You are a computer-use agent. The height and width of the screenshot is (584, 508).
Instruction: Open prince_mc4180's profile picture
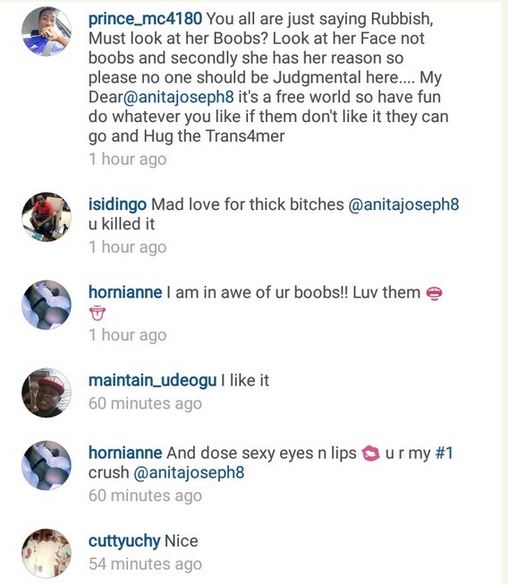pyautogui.click(x=46, y=31)
